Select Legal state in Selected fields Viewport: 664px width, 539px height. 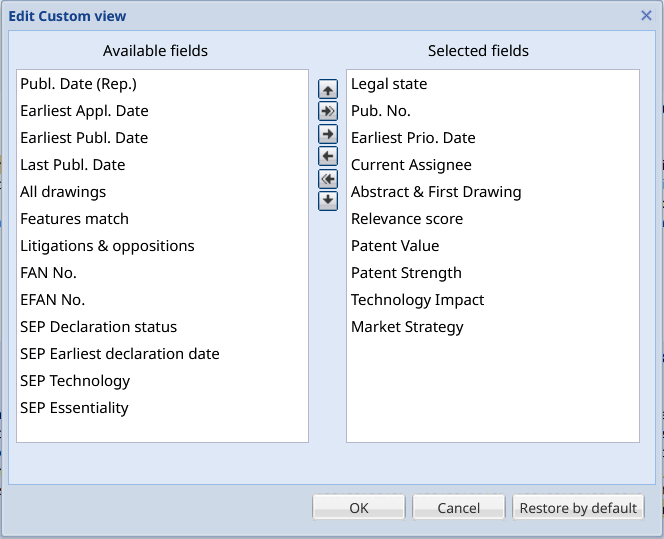[x=389, y=84]
